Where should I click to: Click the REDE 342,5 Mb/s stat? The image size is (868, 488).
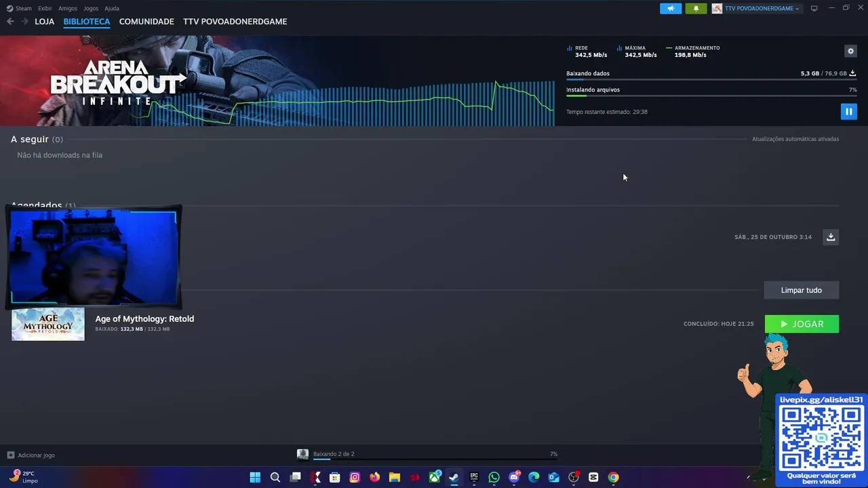587,52
